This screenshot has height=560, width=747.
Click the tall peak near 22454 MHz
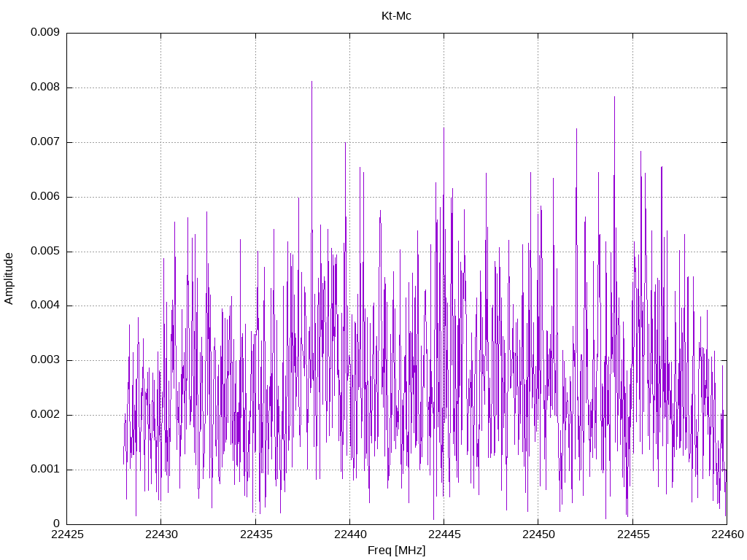(x=614, y=98)
